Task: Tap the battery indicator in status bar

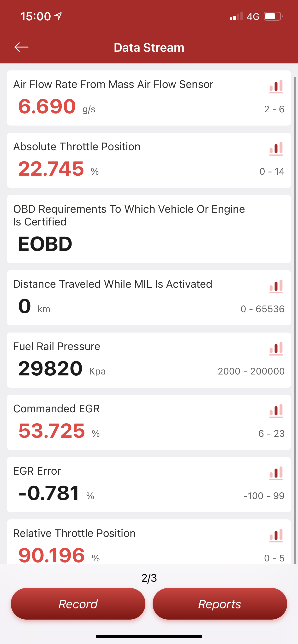Action: tap(273, 17)
